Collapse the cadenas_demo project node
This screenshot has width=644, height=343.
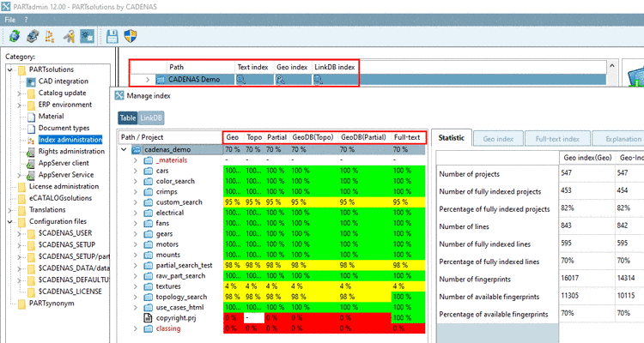pos(124,150)
